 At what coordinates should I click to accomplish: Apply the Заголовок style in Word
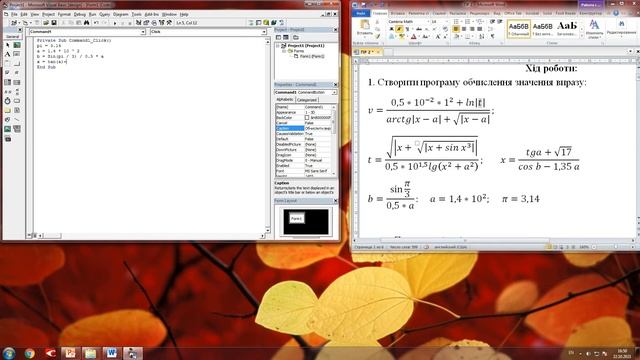[x=567, y=29]
